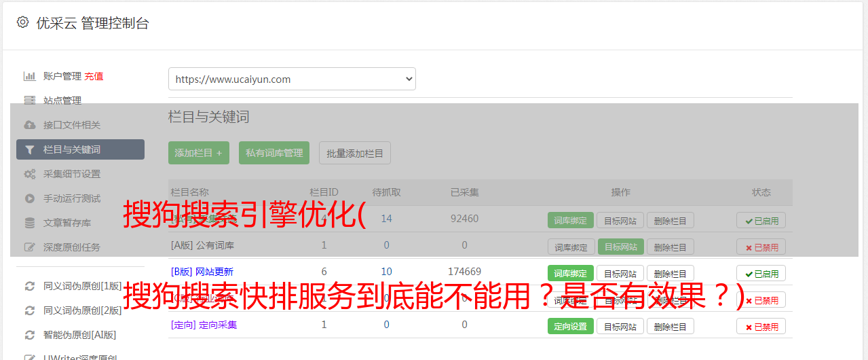Click 词库绑定 in the 92460 row
This screenshot has width=868, height=360.
click(571, 220)
